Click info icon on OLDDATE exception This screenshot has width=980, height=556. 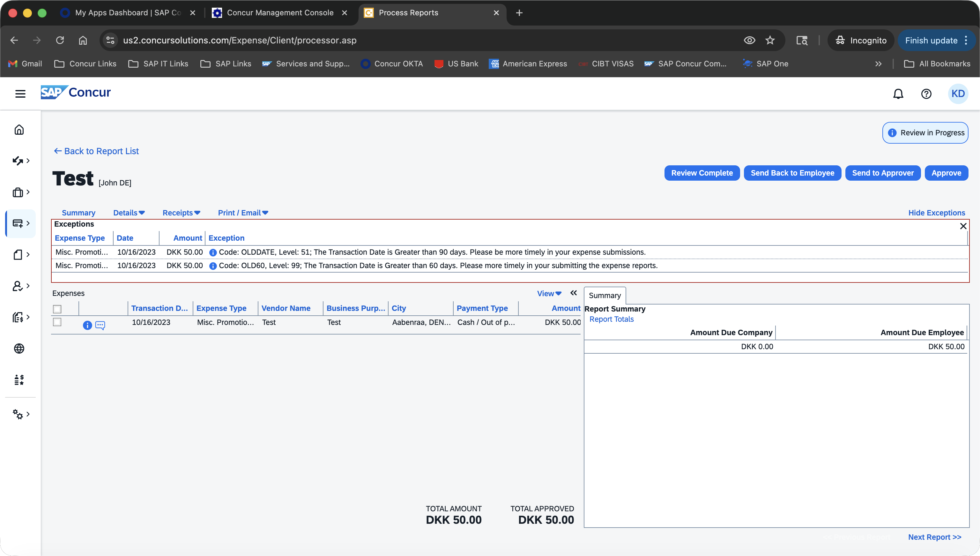pos(213,252)
